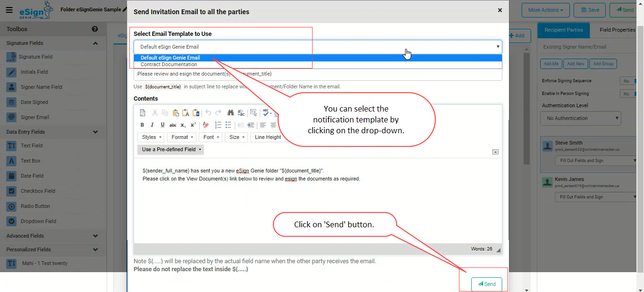Click the Add New button
The width and height of the screenshot is (644, 292).
pyautogui.click(x=576, y=64)
